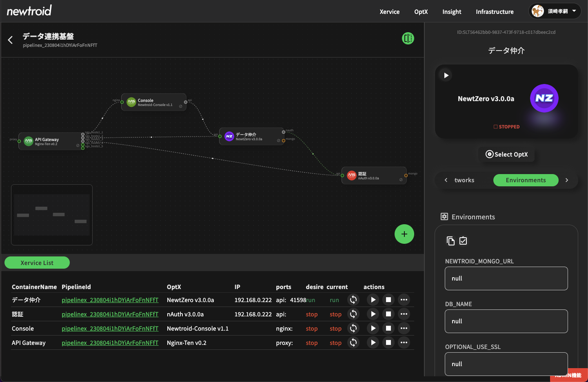Stop the データ仲介 container row
This screenshot has height=382, width=588.
[388, 300]
